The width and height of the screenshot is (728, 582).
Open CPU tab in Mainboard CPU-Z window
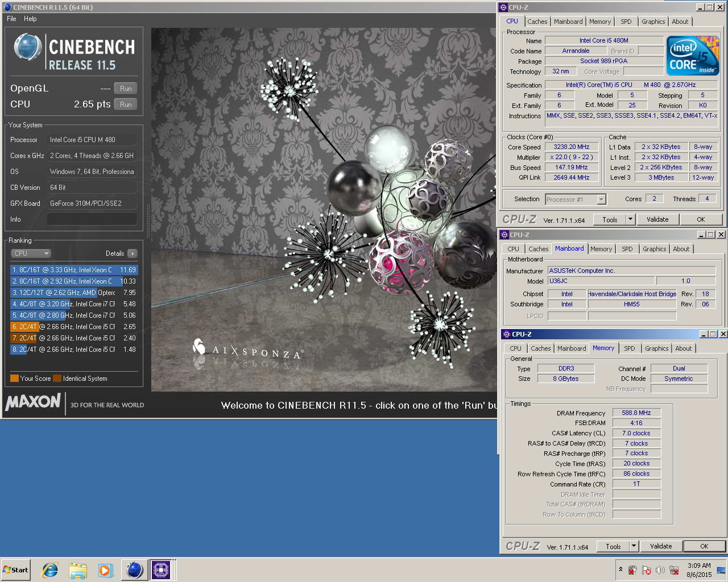(513, 249)
